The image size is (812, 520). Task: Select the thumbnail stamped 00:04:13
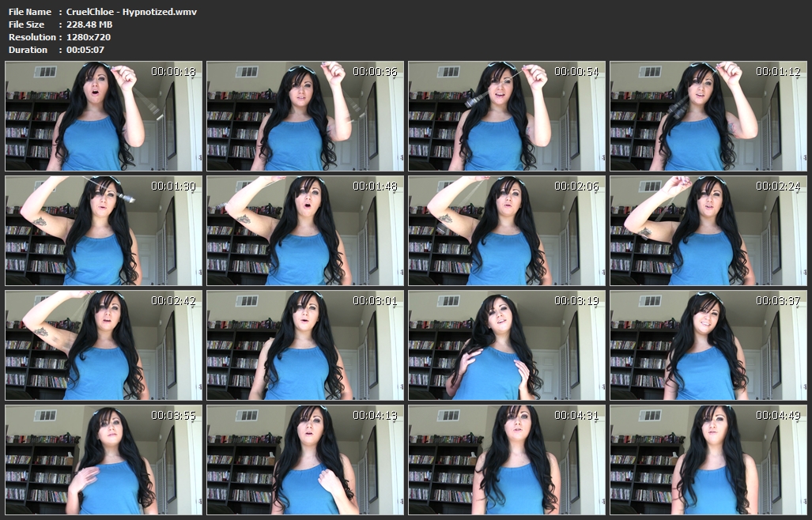click(x=305, y=460)
